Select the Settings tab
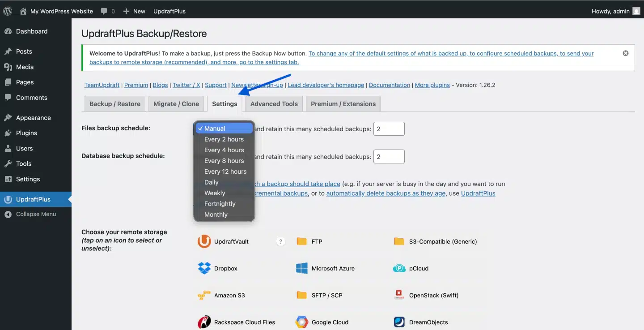The width and height of the screenshot is (644, 330). coord(225,104)
